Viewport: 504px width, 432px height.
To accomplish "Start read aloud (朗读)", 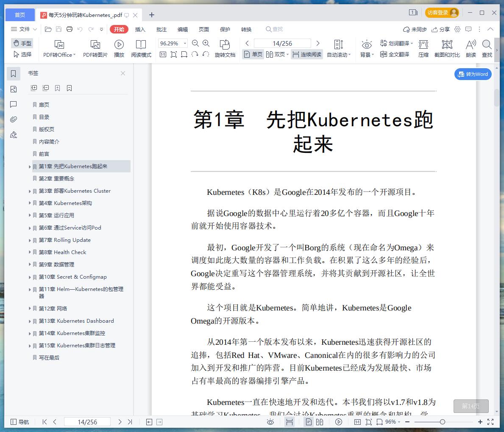I will pyautogui.click(x=471, y=49).
